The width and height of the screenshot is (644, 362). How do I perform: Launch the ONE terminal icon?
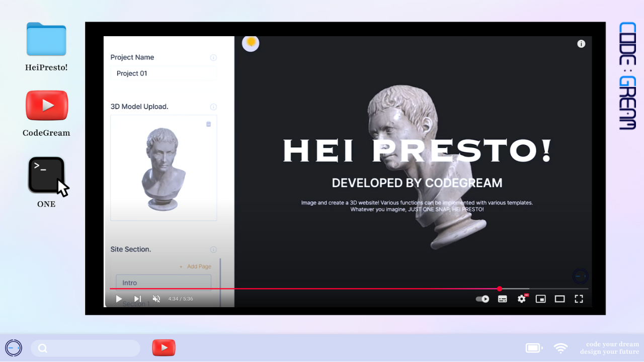46,175
